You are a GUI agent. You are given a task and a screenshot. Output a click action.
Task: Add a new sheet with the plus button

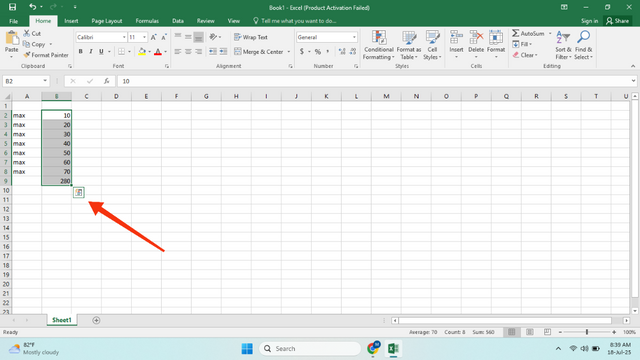coord(96,320)
